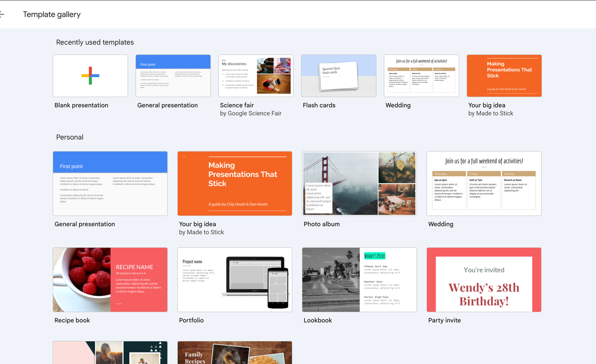Choose the Portfolio template thumbnail
The image size is (596, 364).
235,279
